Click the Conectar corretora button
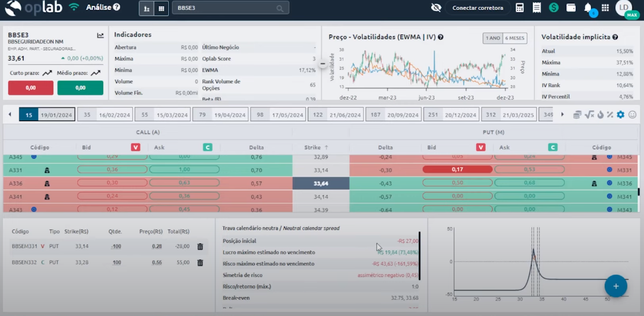The height and width of the screenshot is (316, 644). click(477, 8)
